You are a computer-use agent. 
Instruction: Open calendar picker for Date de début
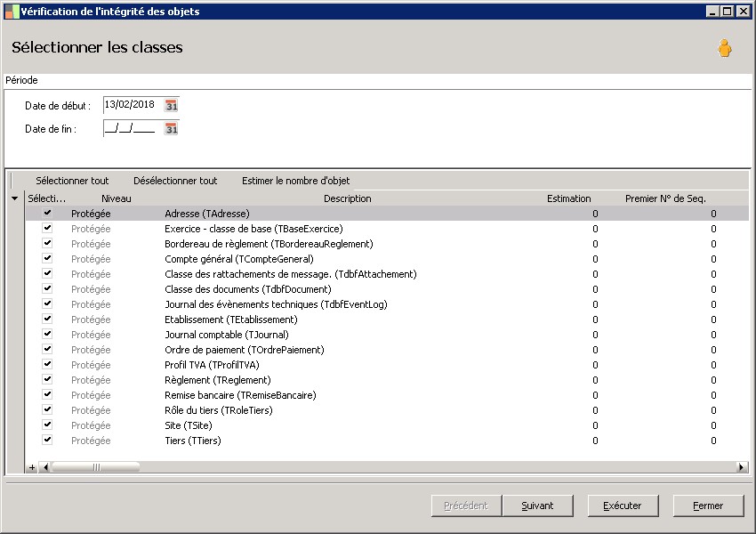tap(172, 105)
